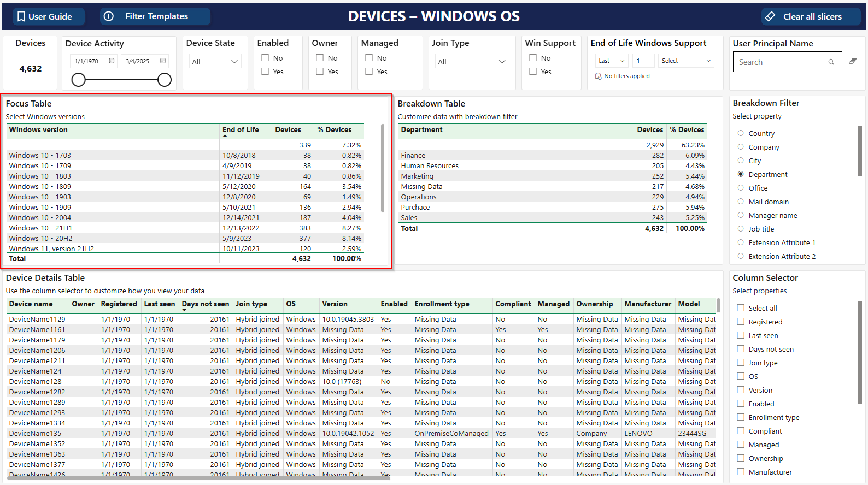This screenshot has width=868, height=485.
Task: Click the Filter Templates info icon
Action: [x=109, y=16]
